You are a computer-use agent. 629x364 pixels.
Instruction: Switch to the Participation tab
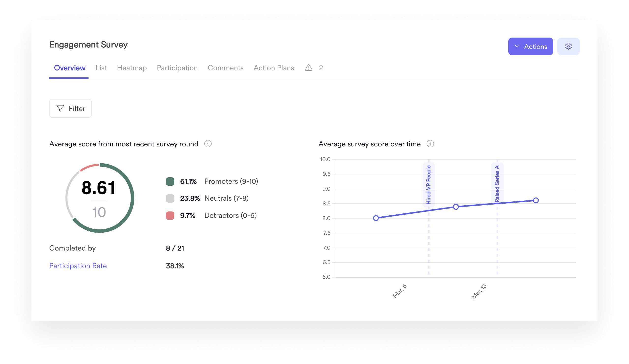pos(177,68)
